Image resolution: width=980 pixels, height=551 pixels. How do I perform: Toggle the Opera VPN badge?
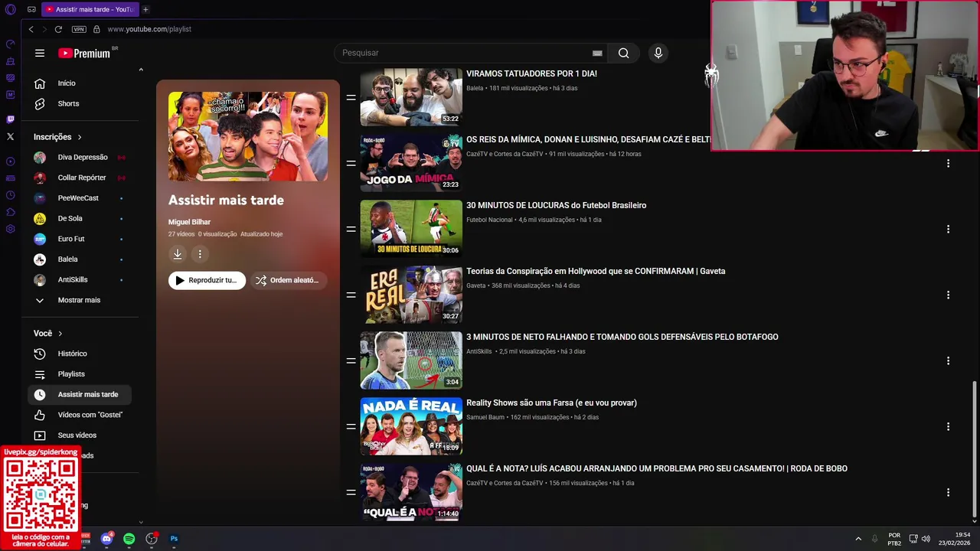(x=79, y=29)
